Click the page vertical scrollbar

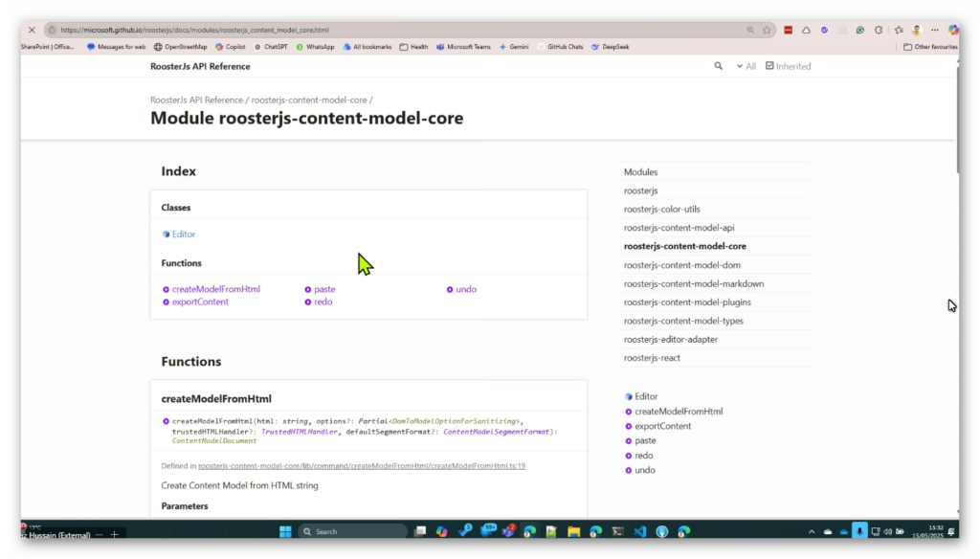coord(957,287)
